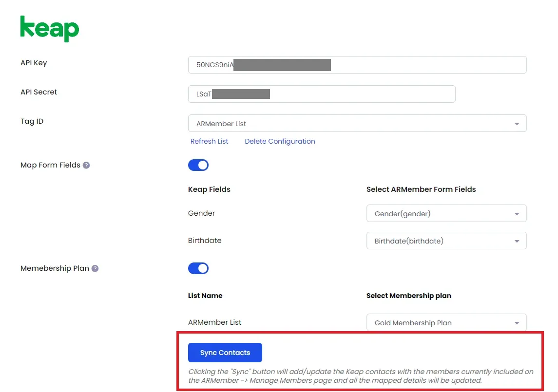Focus the API Secret input field
The height and width of the screenshot is (392, 558).
[322, 94]
